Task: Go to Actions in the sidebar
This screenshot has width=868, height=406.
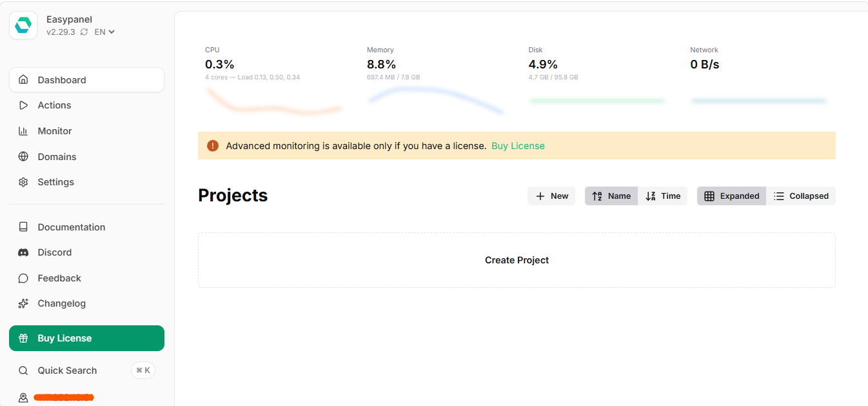Action: click(54, 105)
